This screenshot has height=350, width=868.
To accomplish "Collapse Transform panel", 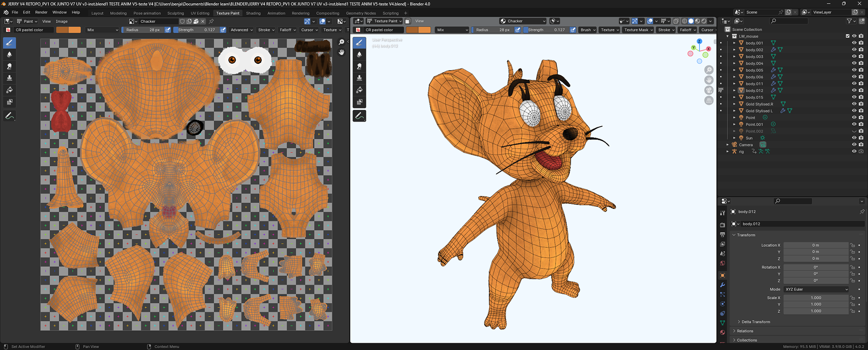I will click(734, 235).
